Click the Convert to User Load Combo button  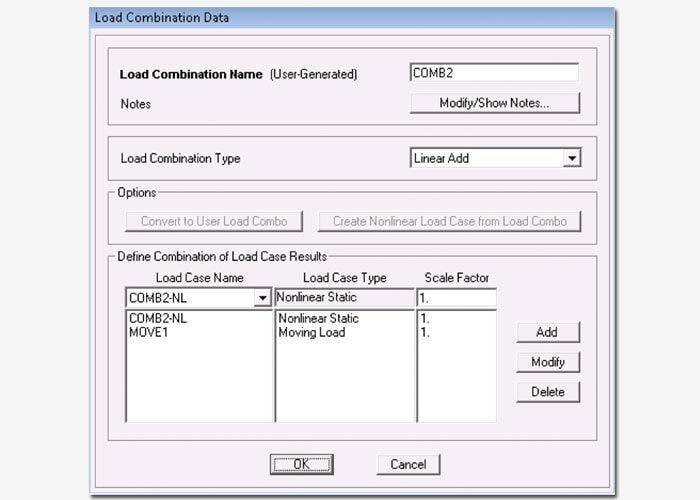click(214, 221)
